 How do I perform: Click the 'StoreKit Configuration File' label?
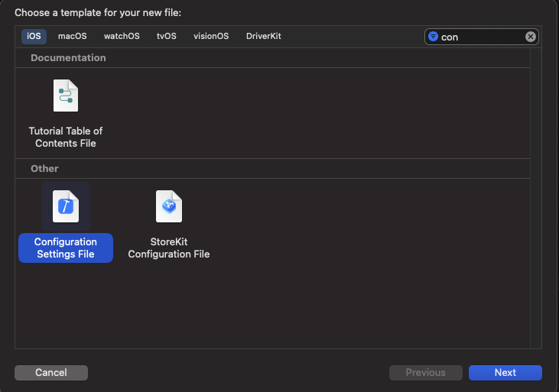click(169, 248)
